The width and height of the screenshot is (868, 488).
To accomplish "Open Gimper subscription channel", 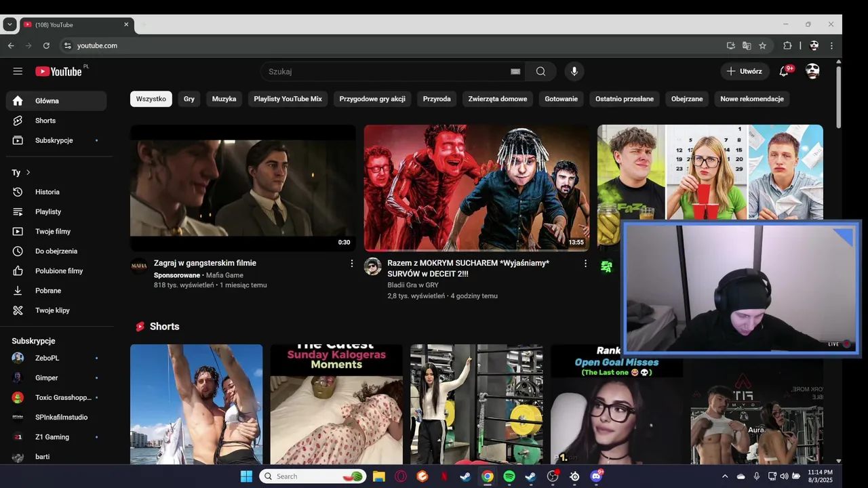I will point(56,378).
